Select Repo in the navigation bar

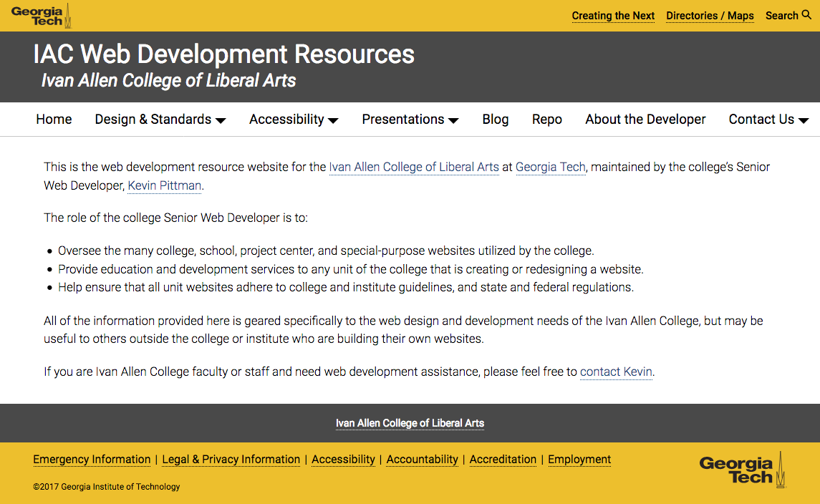point(546,120)
